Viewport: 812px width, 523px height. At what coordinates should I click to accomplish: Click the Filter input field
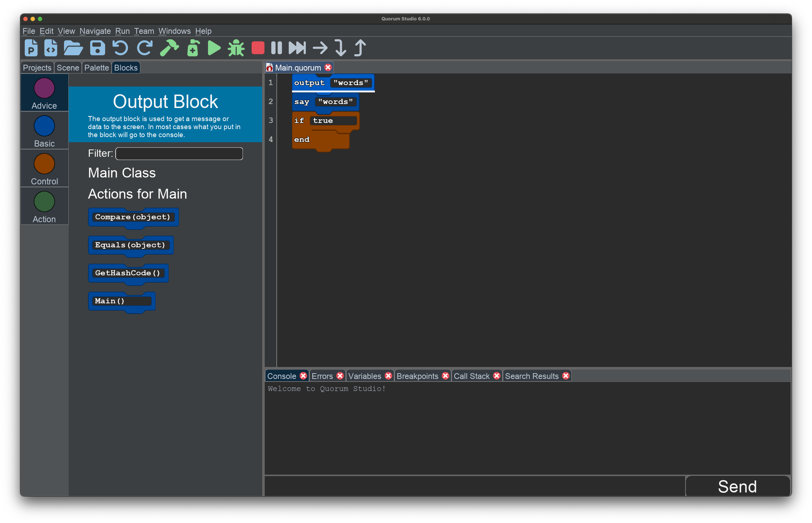(x=179, y=153)
